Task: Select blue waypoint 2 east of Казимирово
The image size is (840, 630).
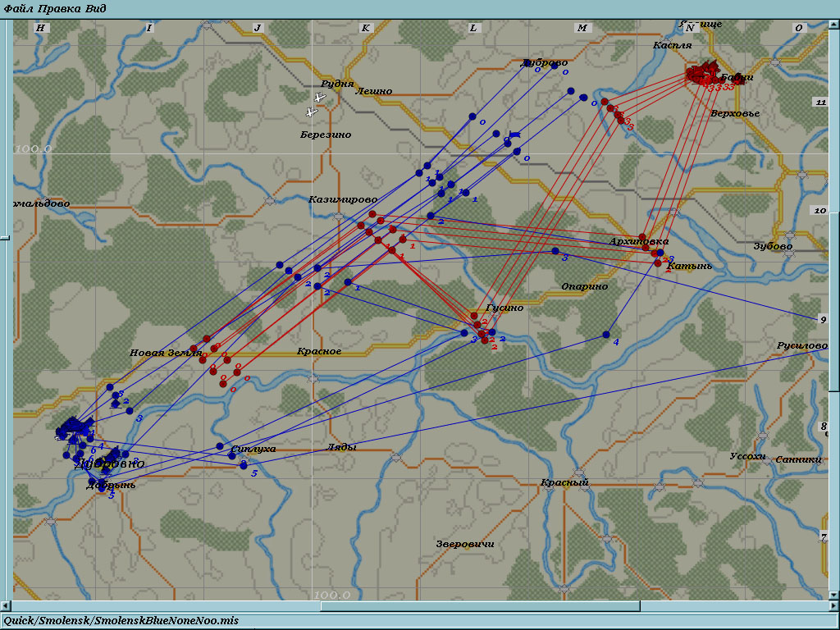Action: point(431,216)
